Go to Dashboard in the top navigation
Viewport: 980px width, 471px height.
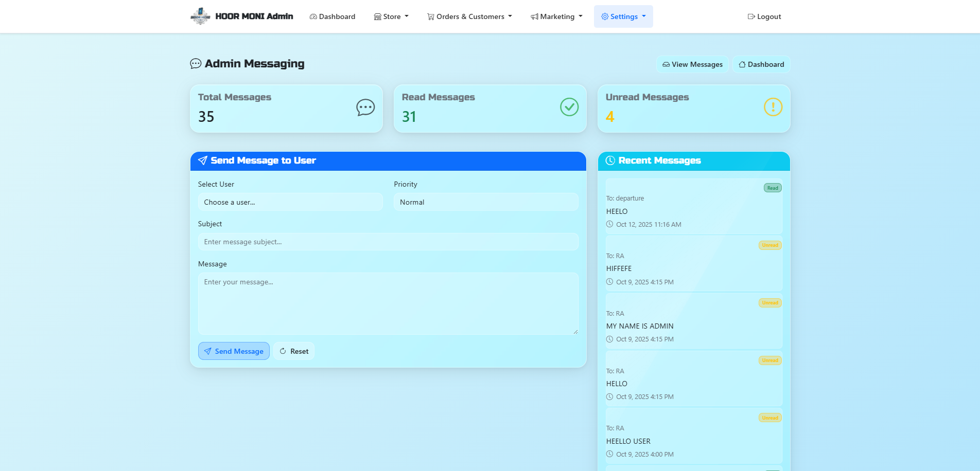point(332,16)
